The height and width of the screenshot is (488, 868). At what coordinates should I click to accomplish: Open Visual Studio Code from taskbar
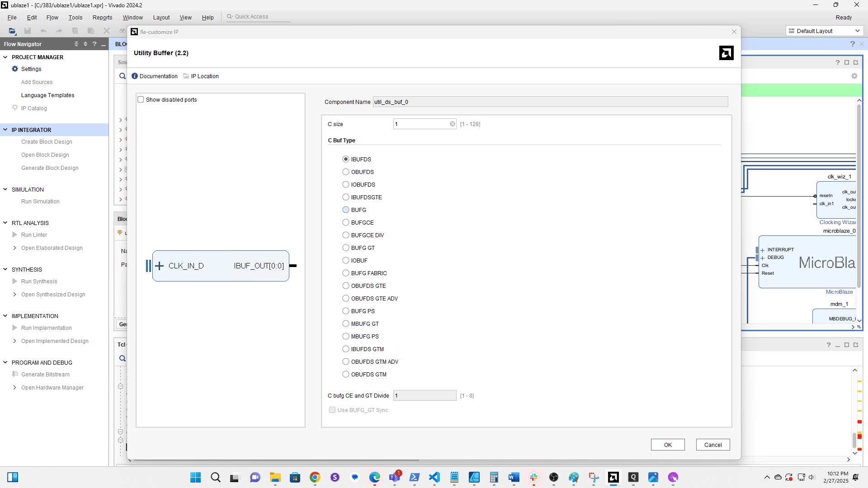(434, 477)
